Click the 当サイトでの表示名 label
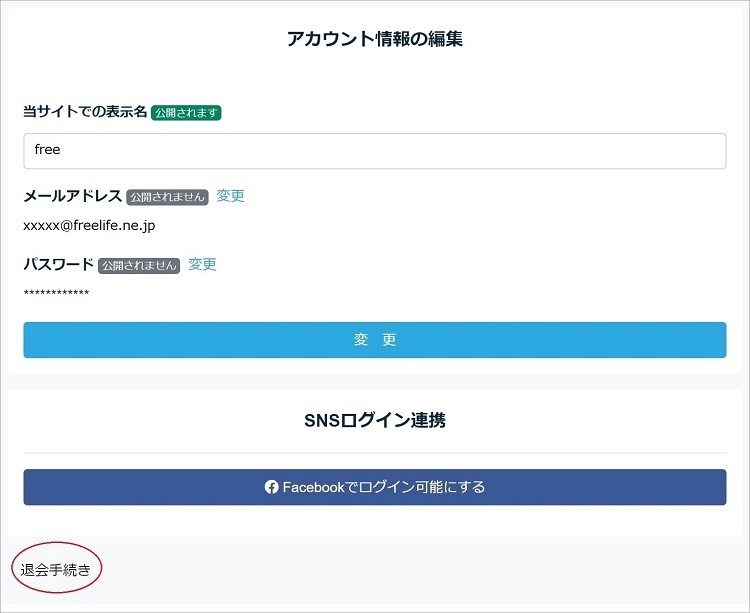Image resolution: width=750 pixels, height=613 pixels. [x=85, y=111]
